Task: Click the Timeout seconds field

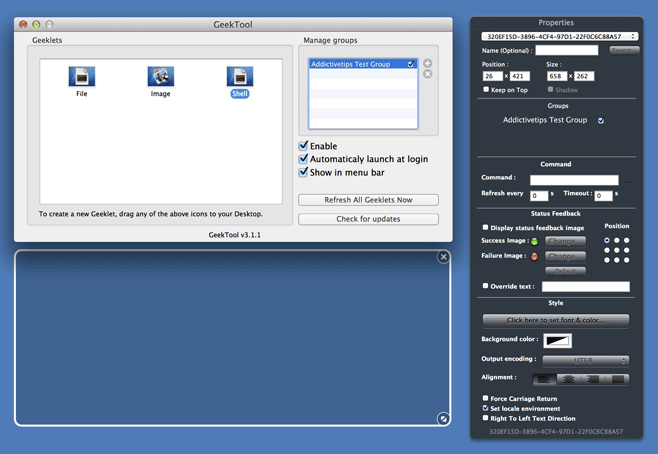Action: [x=603, y=196]
